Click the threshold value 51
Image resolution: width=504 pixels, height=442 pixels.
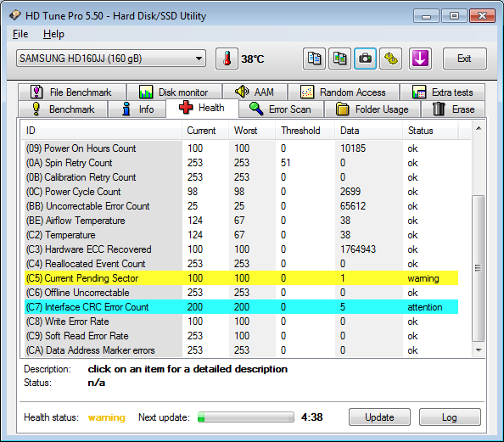[285, 163]
